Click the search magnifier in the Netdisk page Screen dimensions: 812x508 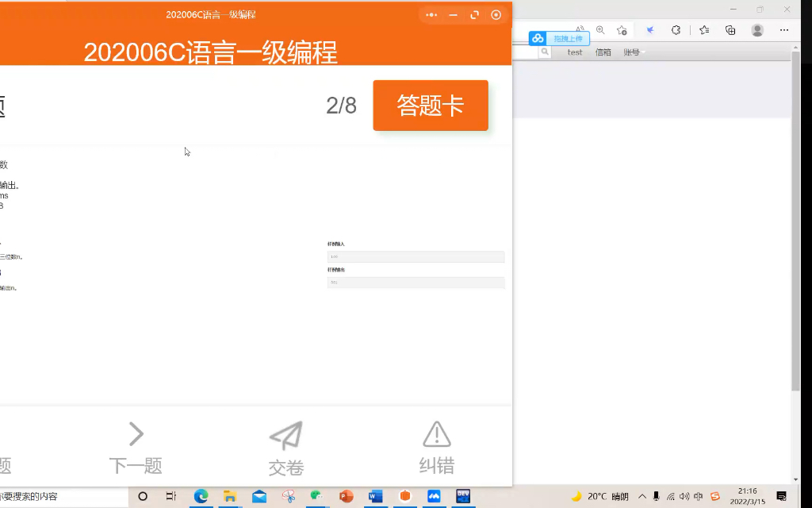coord(545,52)
